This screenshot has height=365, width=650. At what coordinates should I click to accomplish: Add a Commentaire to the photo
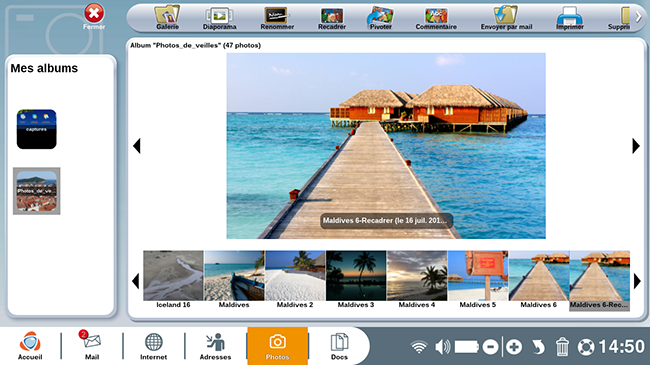tap(436, 17)
